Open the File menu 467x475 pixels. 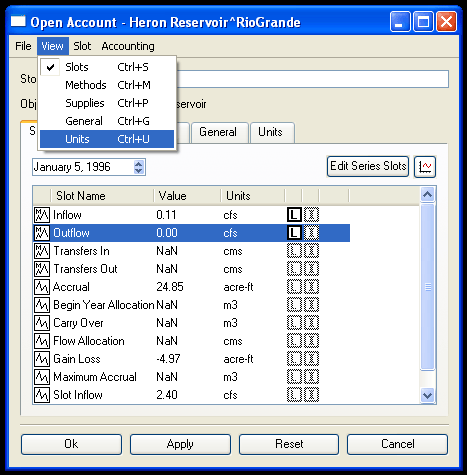(x=23, y=46)
